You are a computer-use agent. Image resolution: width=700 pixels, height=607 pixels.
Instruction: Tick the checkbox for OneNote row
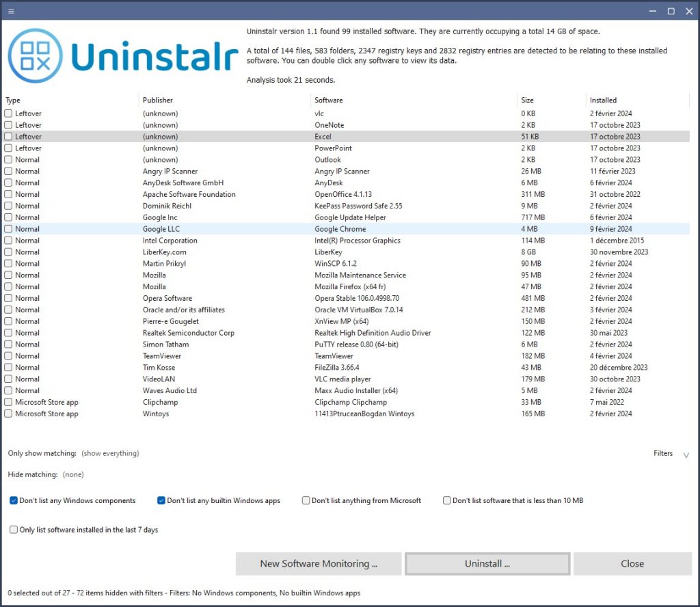click(x=8, y=125)
